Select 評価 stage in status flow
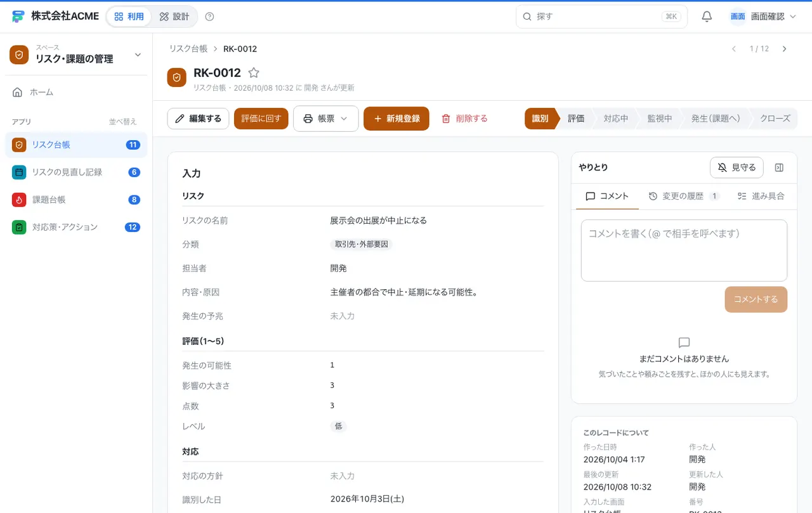The width and height of the screenshot is (812, 513). coord(576,119)
